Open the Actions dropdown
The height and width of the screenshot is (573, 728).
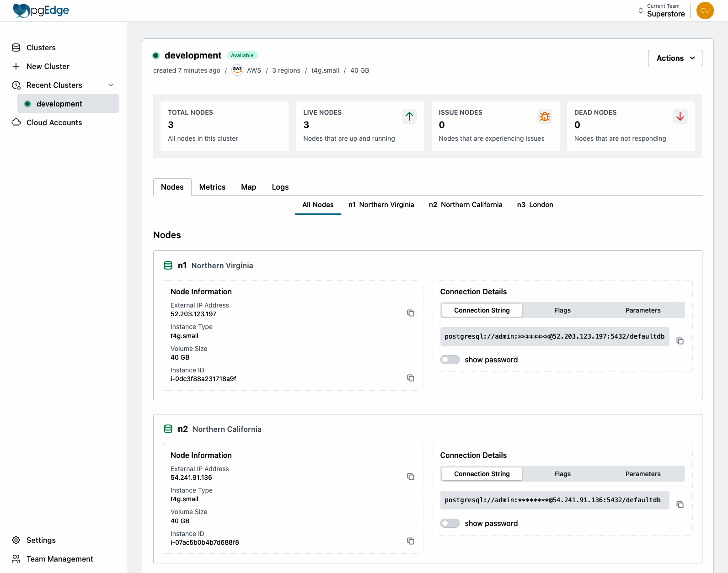point(674,58)
